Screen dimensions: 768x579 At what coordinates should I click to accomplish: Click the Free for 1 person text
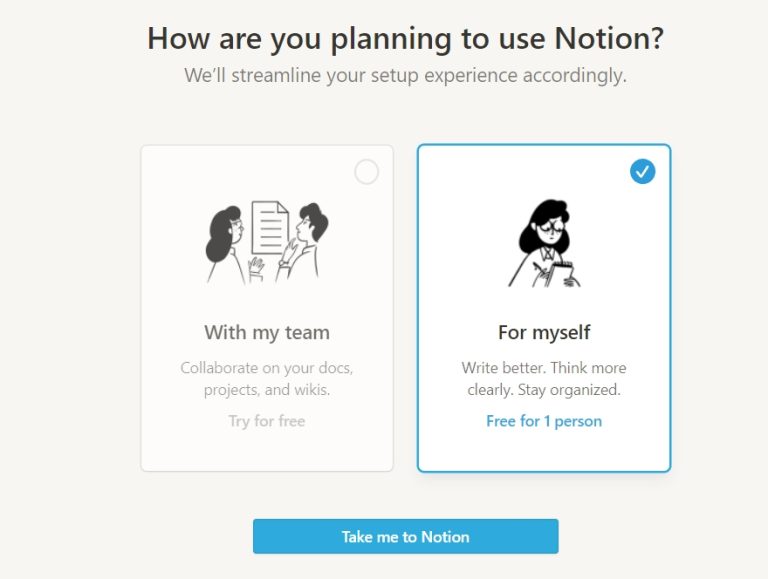pos(544,421)
